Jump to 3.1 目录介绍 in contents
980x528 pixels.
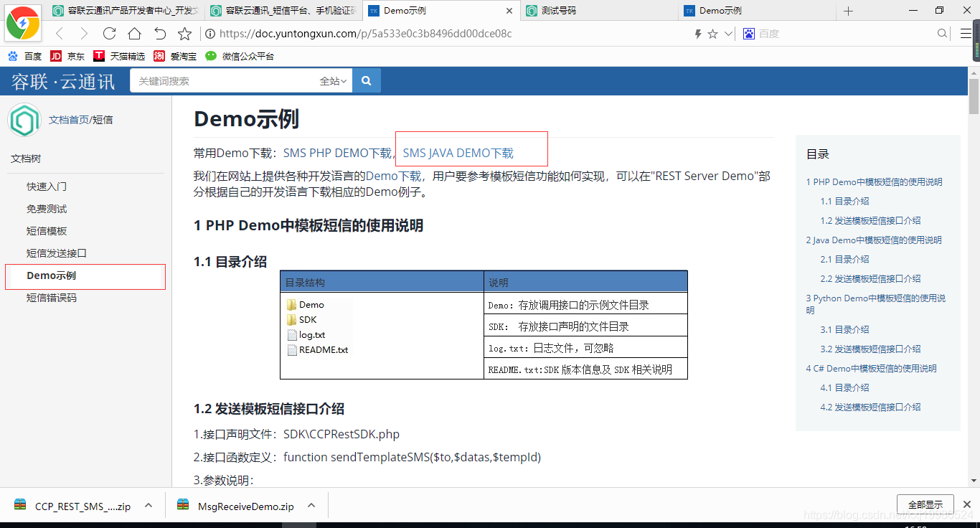tap(844, 330)
